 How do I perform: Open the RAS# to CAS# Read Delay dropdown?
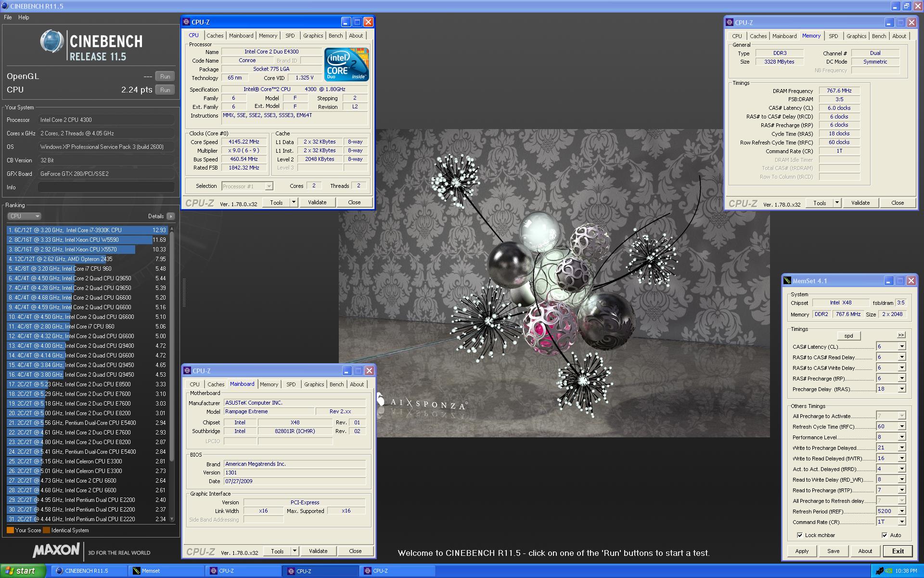tap(902, 357)
